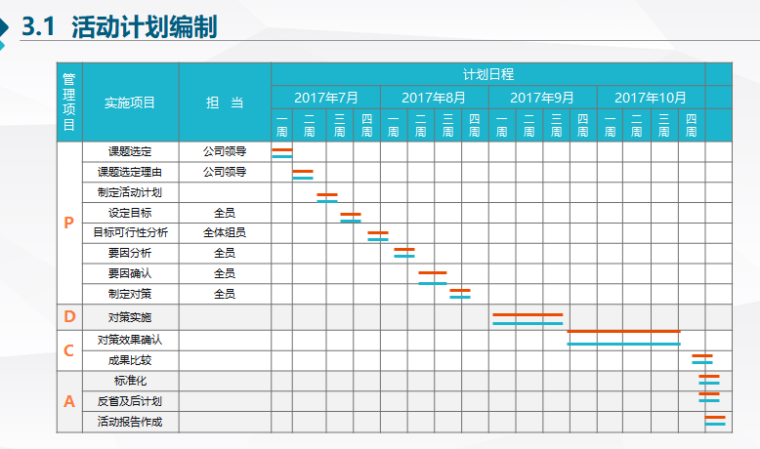Select the orange D phase letter
760x449 pixels.
pos(68,317)
